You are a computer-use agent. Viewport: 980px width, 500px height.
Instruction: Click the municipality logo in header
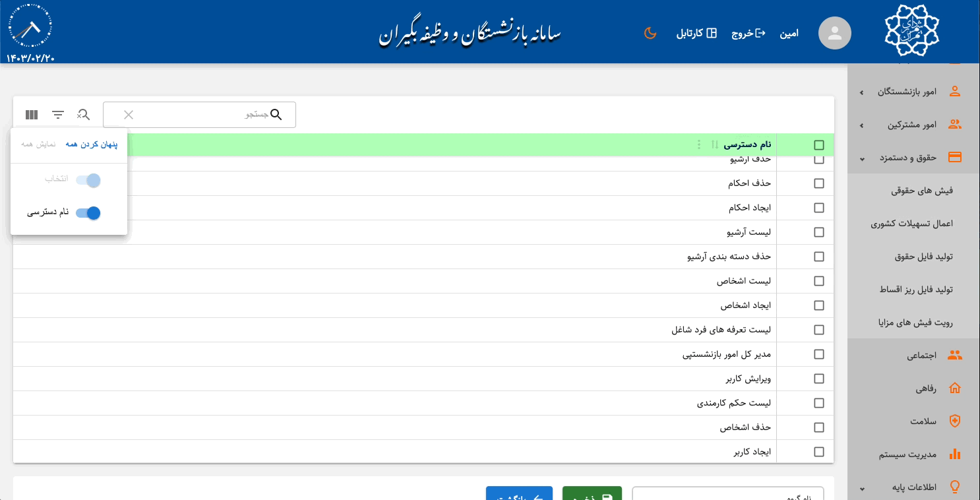tap(911, 31)
